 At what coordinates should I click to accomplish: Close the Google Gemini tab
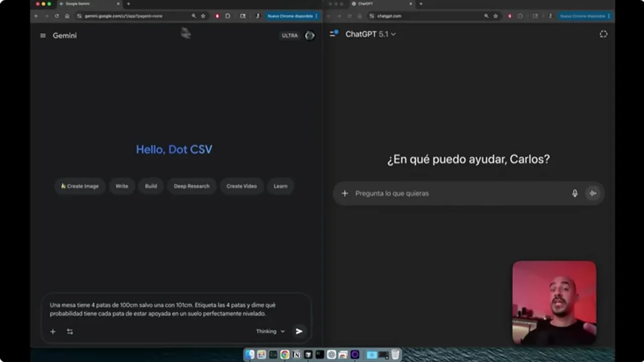(118, 4)
